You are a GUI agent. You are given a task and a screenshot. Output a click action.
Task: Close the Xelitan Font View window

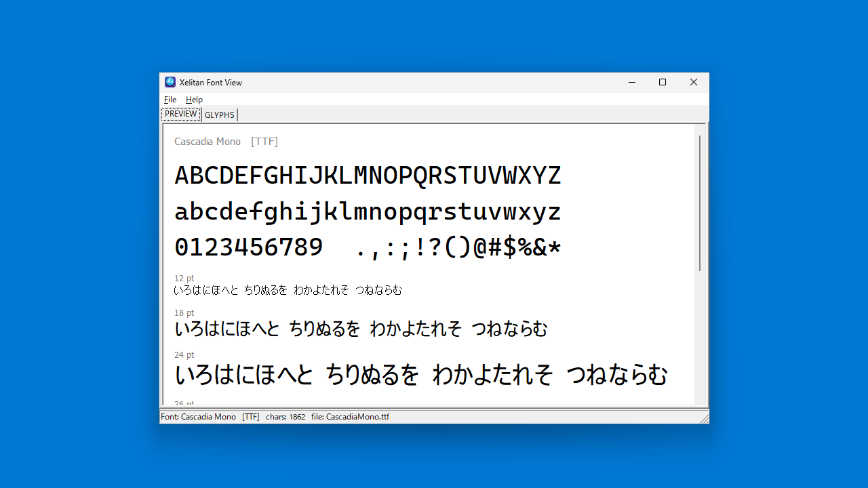coord(693,82)
